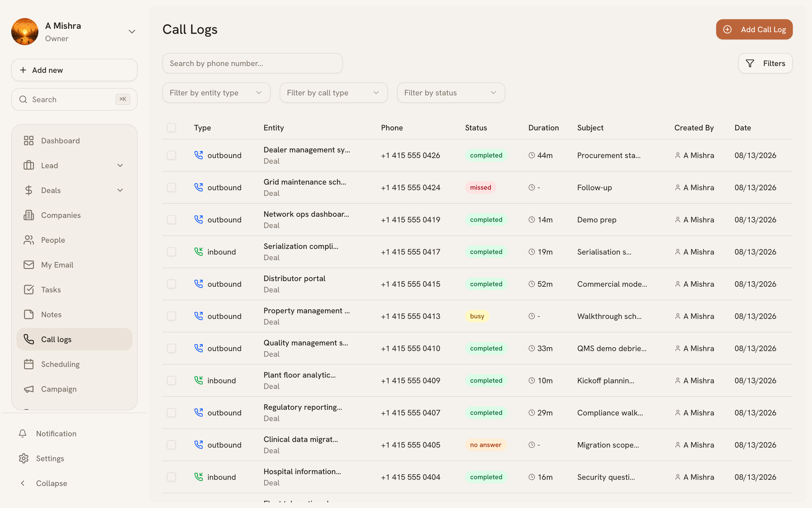The height and width of the screenshot is (508, 812).
Task: Click the My Email envelope icon
Action: pos(29,265)
